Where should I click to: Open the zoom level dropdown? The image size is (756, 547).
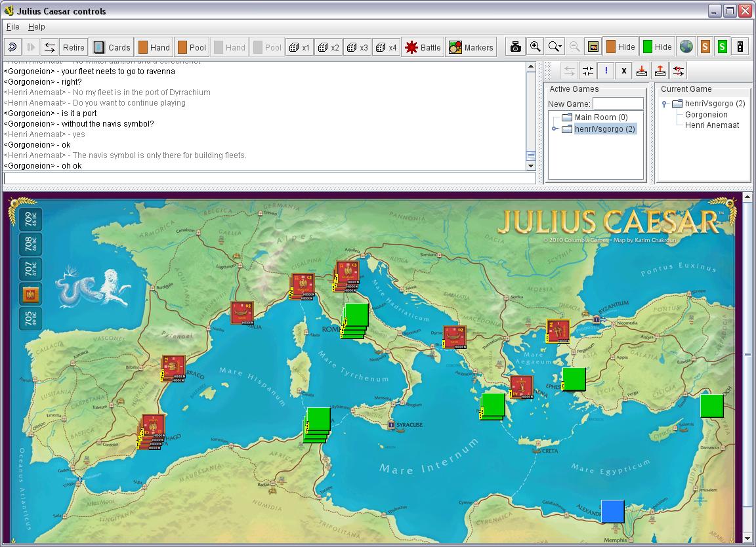pos(555,47)
